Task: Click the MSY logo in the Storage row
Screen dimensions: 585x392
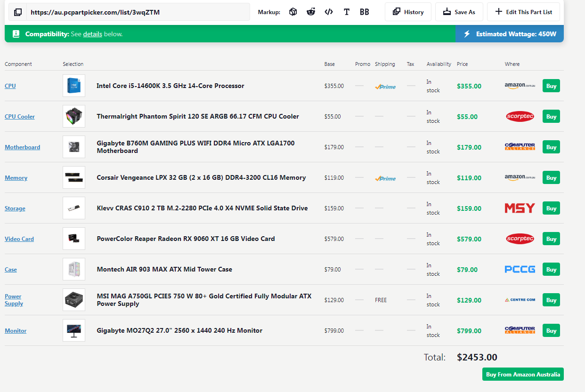Action: pyautogui.click(x=520, y=208)
